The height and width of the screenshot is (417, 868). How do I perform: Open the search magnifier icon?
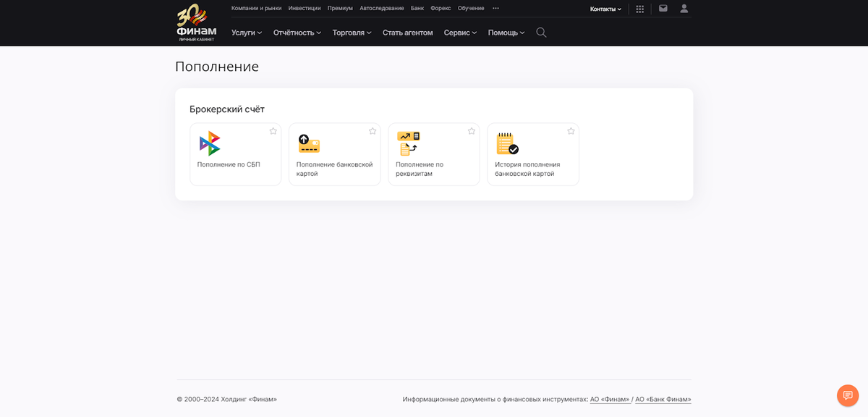pyautogui.click(x=541, y=33)
